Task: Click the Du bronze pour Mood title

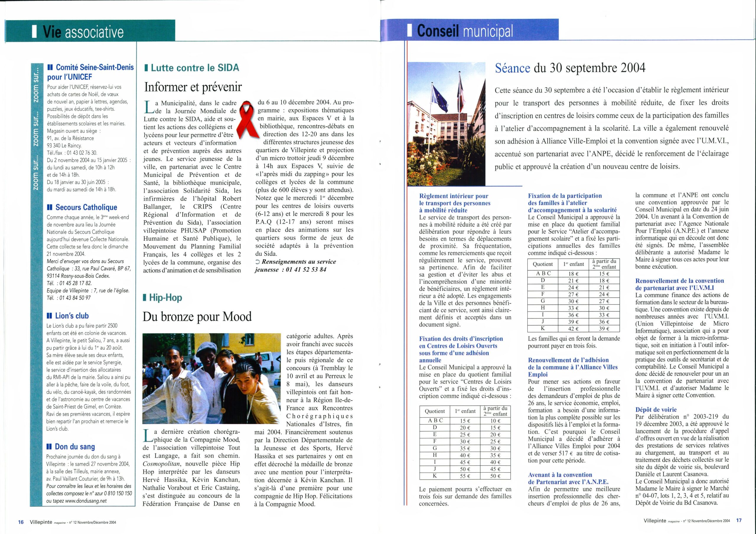Action: click(x=197, y=317)
